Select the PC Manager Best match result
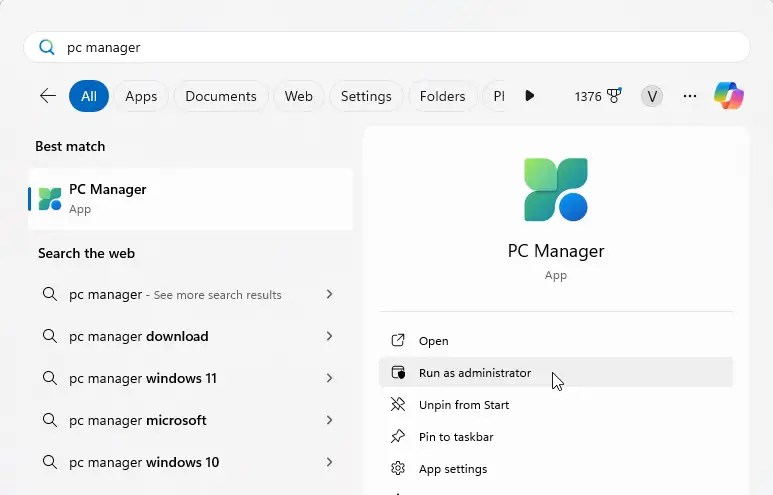The height and width of the screenshot is (495, 773). pyautogui.click(x=190, y=199)
